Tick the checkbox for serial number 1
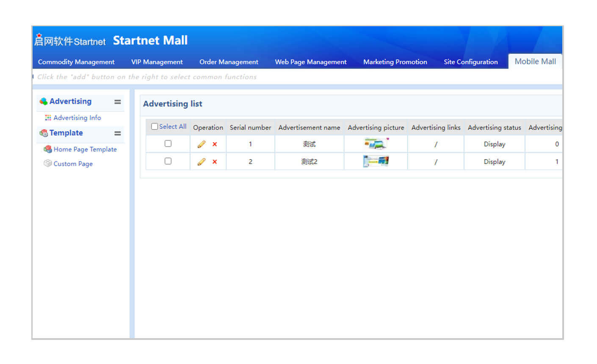Screen dimensions: 597x364 [168, 143]
